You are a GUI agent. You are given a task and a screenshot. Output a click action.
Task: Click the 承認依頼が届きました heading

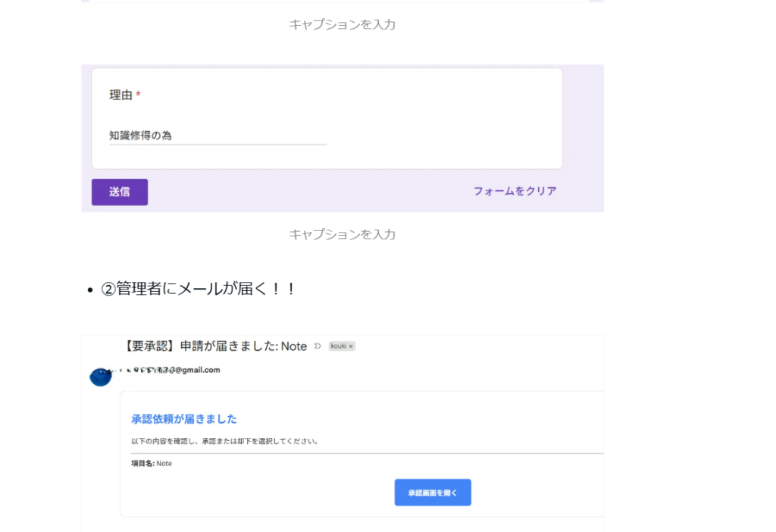pyautogui.click(x=184, y=419)
